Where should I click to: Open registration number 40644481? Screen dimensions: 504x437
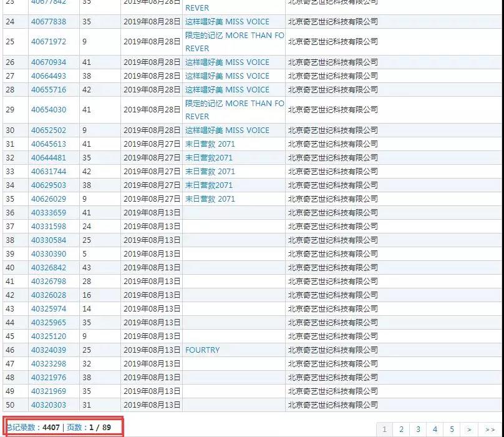49,158
